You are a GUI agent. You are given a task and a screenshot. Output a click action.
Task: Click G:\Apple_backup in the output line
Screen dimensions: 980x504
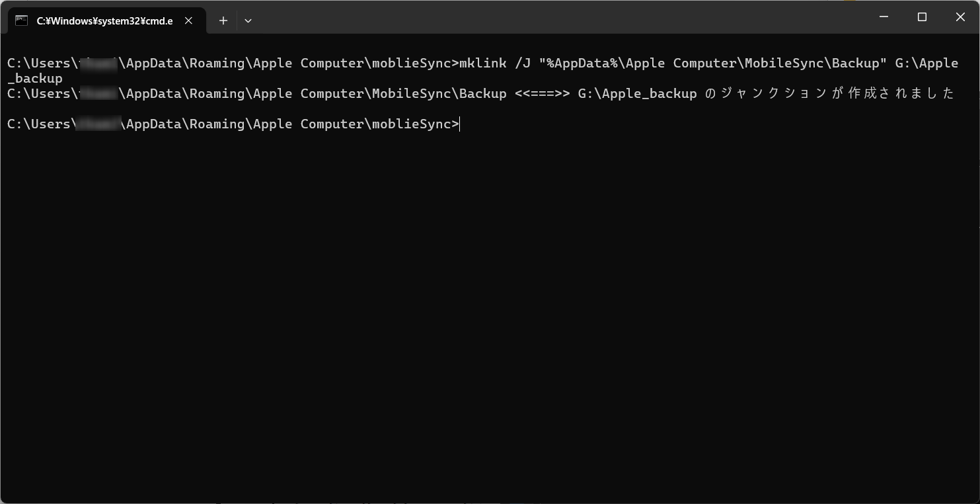click(637, 94)
